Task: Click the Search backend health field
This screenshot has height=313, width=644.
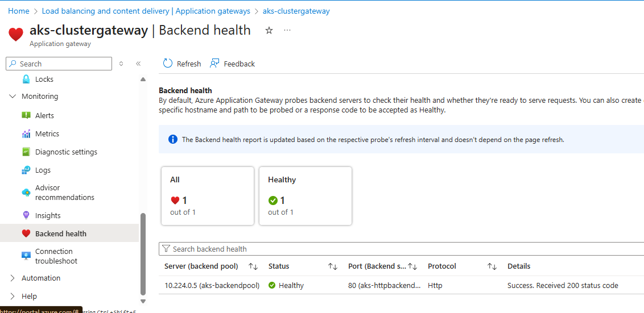Action: (x=401, y=249)
